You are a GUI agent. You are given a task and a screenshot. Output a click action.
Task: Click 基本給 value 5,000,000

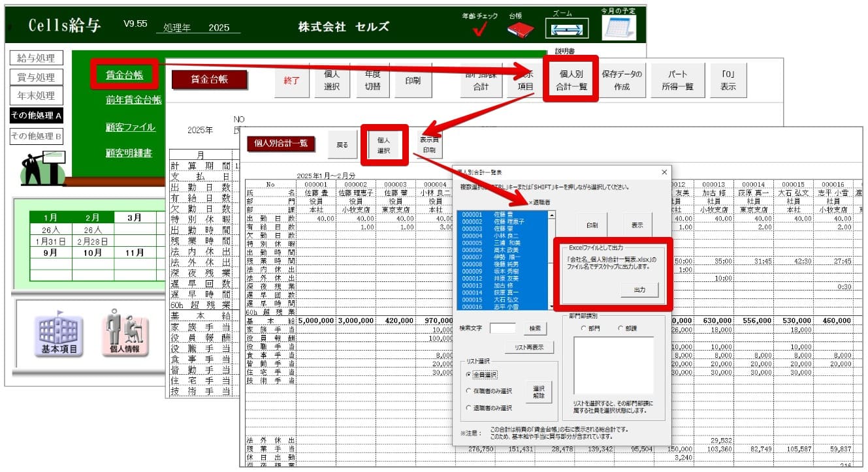(317, 321)
